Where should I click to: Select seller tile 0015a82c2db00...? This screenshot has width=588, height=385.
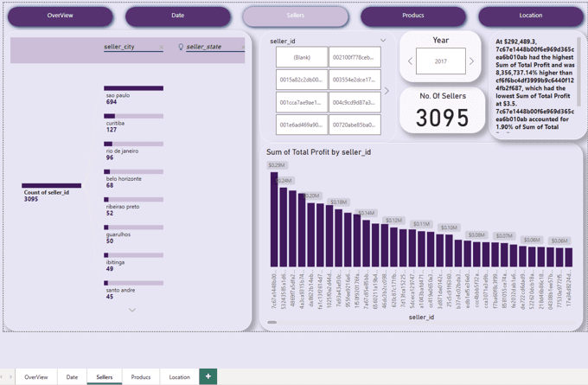302,80
